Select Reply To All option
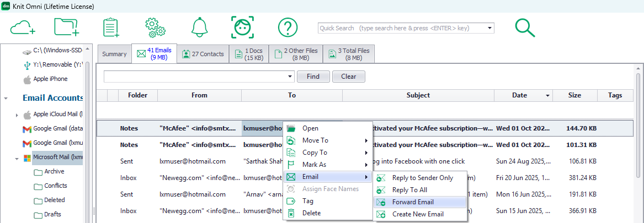Image resolution: width=644 pixels, height=223 pixels. tap(420, 190)
